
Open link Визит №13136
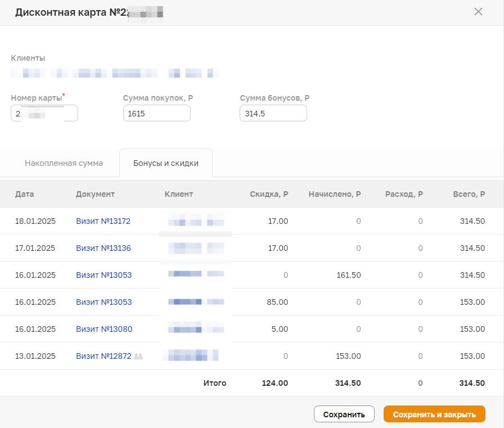[x=103, y=248]
